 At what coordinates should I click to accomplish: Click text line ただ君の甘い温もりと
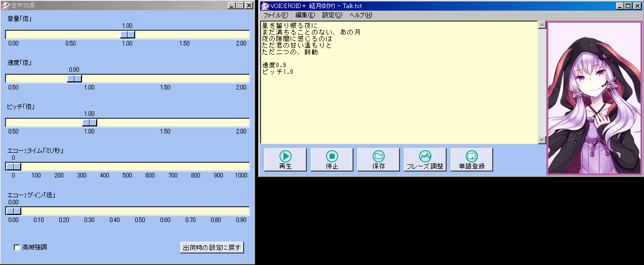297,46
